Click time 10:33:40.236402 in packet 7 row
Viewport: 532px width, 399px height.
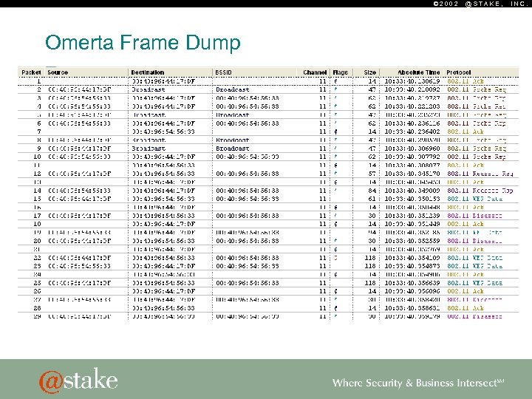pyautogui.click(x=412, y=132)
